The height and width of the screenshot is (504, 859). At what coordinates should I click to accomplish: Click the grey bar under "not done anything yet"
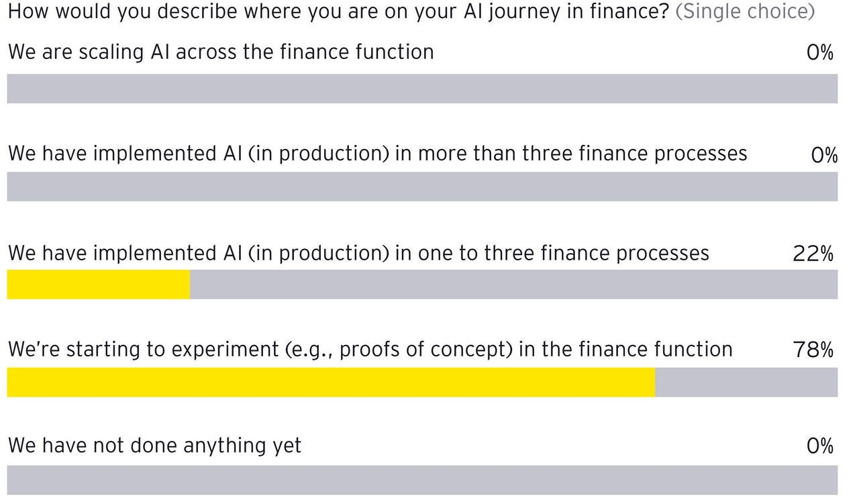point(422,480)
